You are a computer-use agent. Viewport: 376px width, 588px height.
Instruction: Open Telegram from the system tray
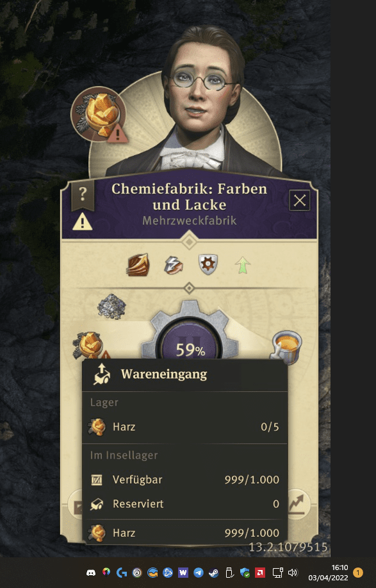point(199,572)
